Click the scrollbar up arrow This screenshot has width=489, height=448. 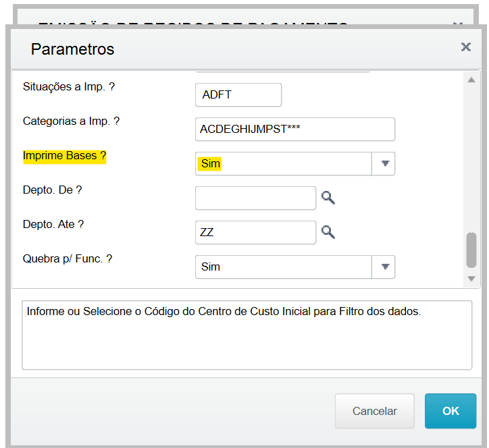coord(471,80)
